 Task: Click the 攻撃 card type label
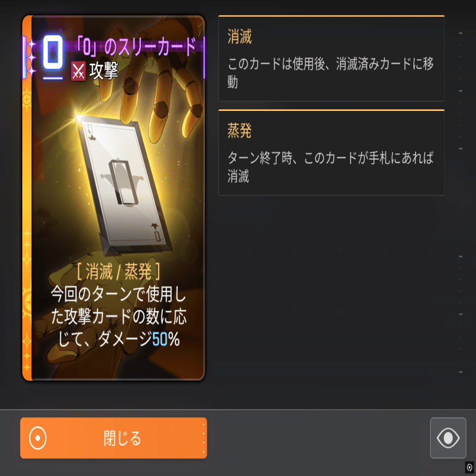click(104, 71)
